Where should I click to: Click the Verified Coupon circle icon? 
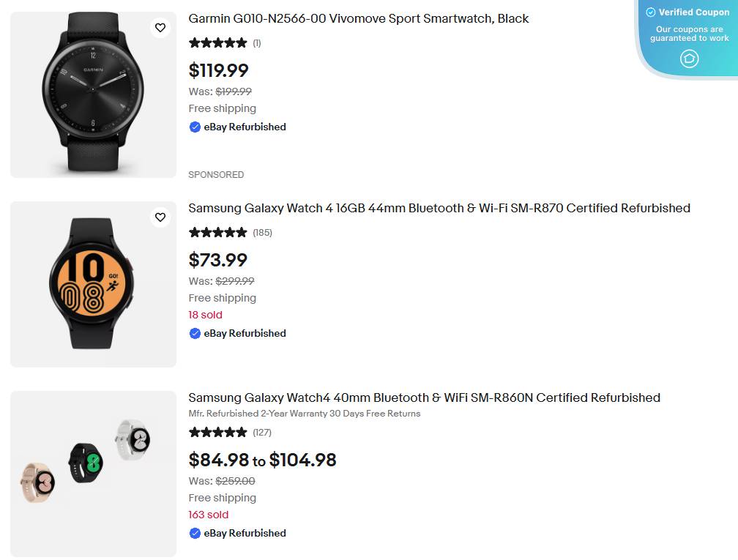coord(689,59)
